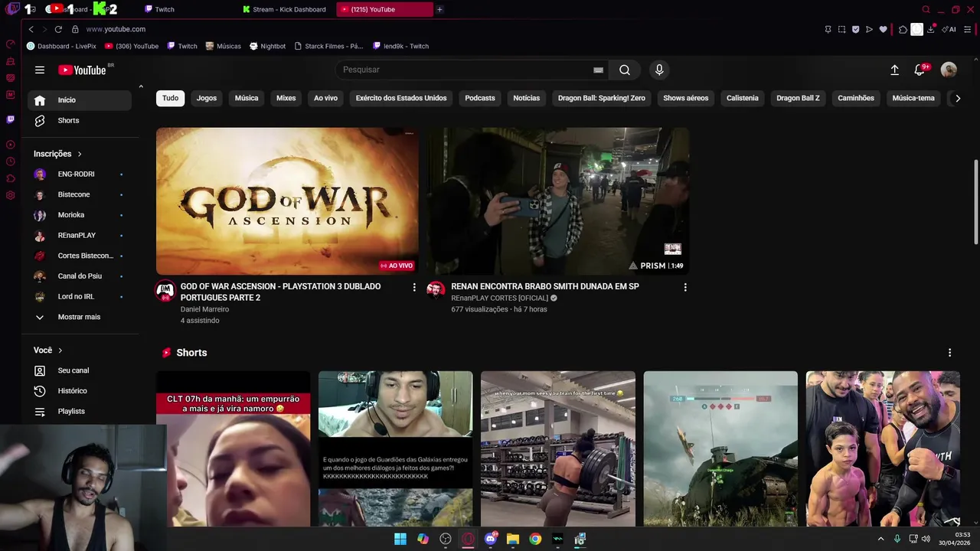Image resolution: width=980 pixels, height=551 pixels.
Task: Open File Explorer from the taskbar
Action: click(x=513, y=539)
